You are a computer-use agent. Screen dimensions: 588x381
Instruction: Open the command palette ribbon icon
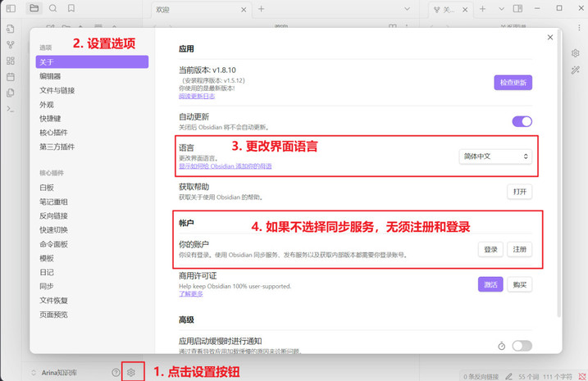click(10, 108)
